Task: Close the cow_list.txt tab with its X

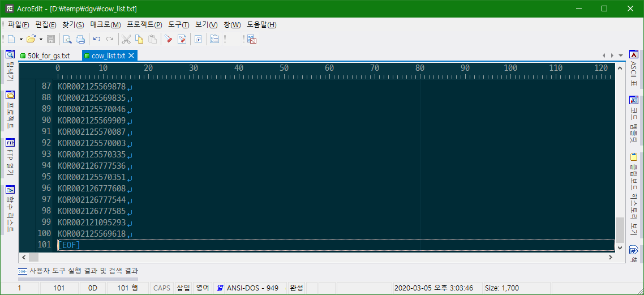Action: (131, 55)
